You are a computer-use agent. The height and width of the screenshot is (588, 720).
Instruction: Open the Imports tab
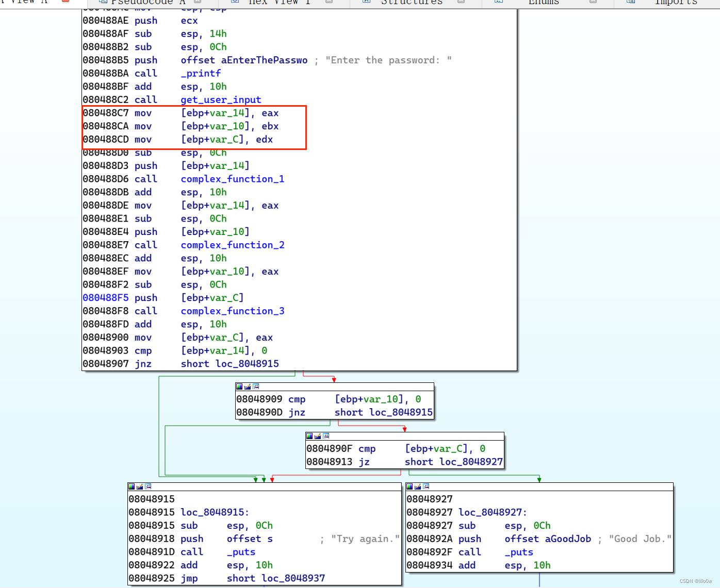(676, 2)
